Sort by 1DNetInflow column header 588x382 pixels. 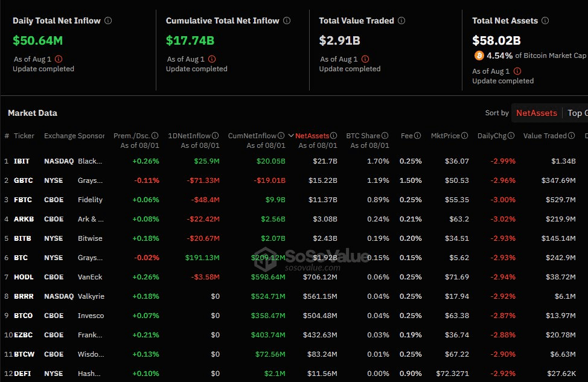click(190, 136)
